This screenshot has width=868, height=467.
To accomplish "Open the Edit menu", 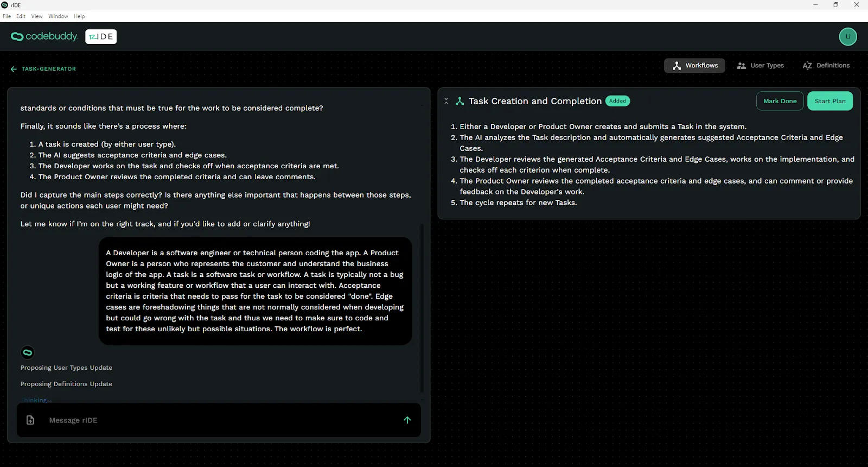I will [21, 16].
